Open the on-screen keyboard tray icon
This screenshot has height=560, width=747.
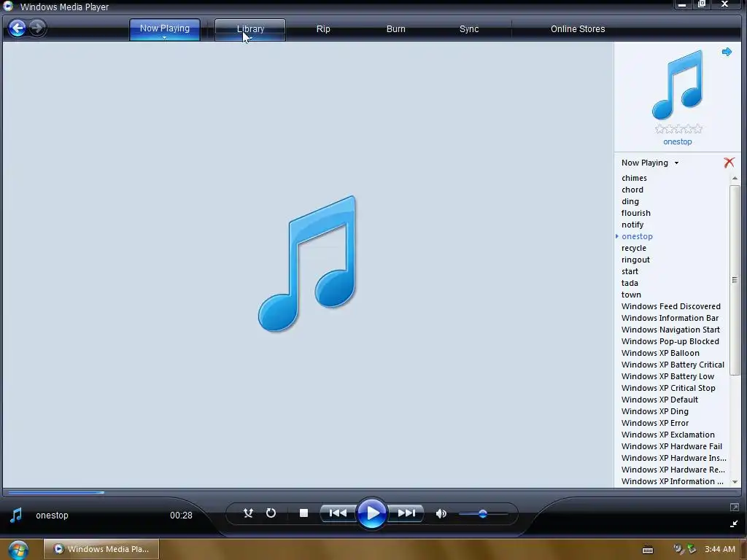click(648, 550)
